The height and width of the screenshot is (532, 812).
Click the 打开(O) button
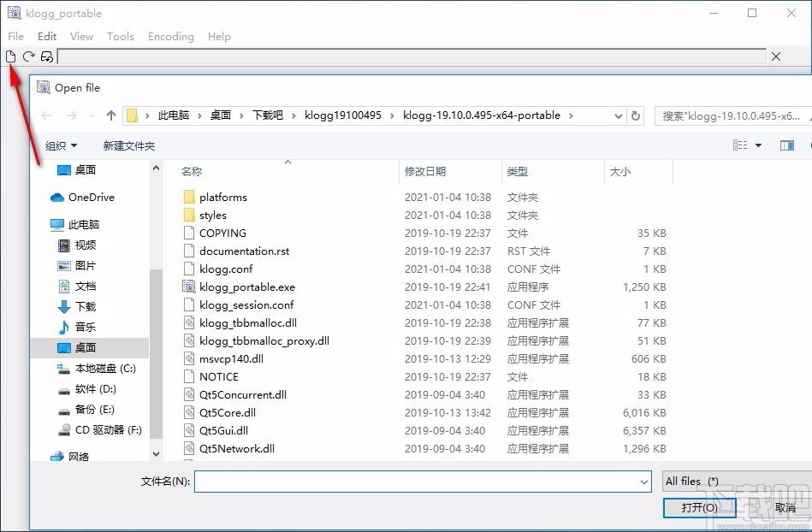coord(699,508)
